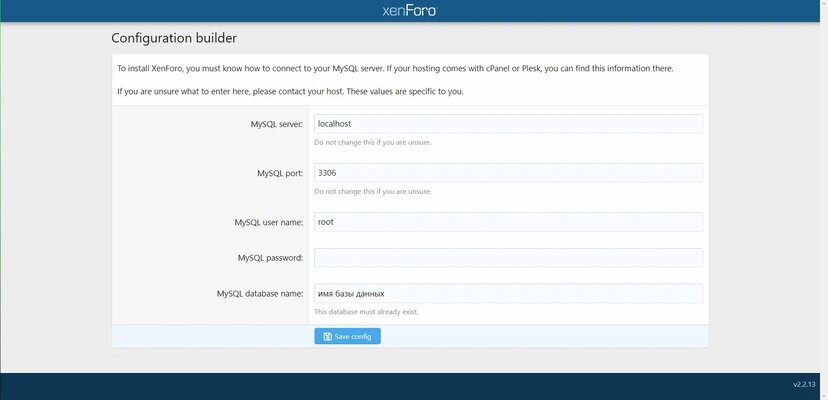Select the MySQL user name field
Screen dimensions: 828x400
pyautogui.click(x=508, y=222)
